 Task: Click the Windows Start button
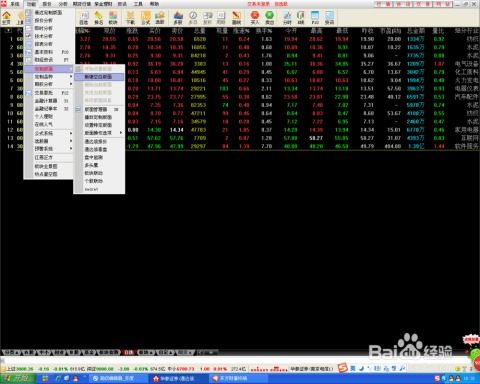coord(18,378)
